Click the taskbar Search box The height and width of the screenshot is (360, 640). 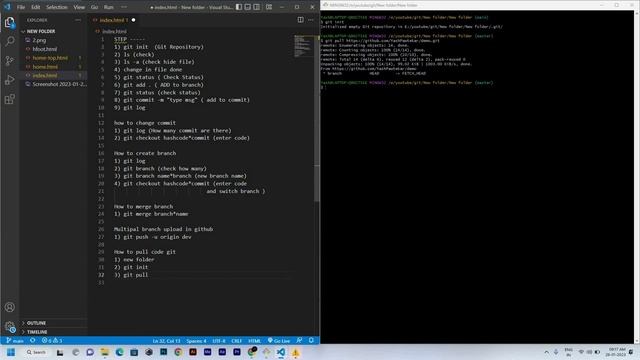pyautogui.click(x=36, y=352)
